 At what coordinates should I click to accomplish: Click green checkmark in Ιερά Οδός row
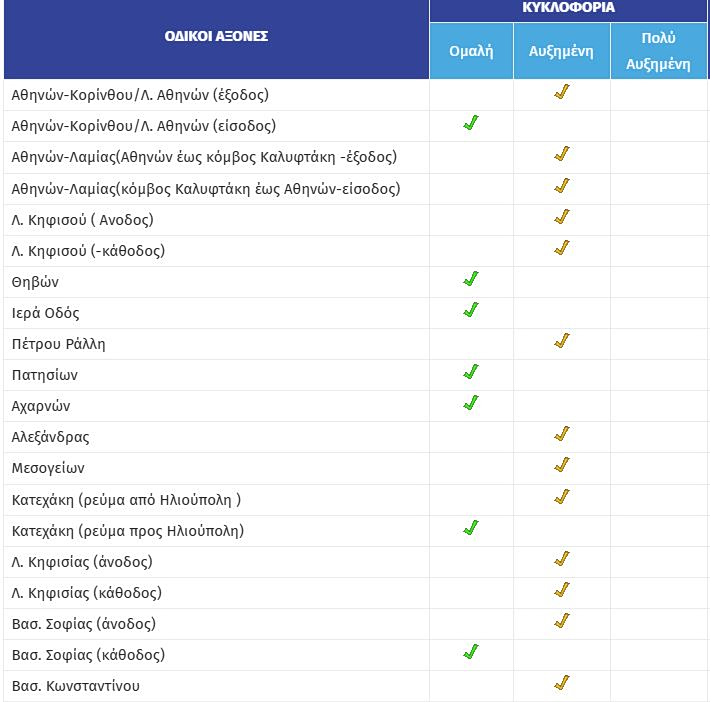click(x=471, y=311)
